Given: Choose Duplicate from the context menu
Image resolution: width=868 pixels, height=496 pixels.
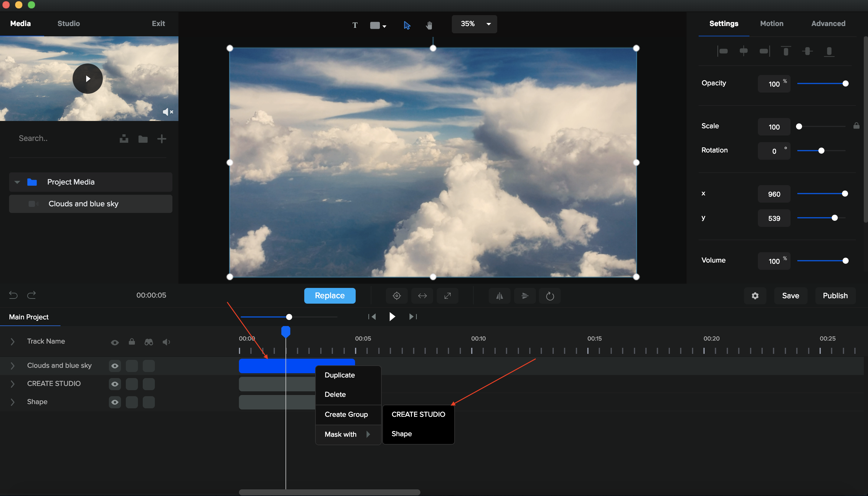Looking at the screenshot, I should point(348,375).
